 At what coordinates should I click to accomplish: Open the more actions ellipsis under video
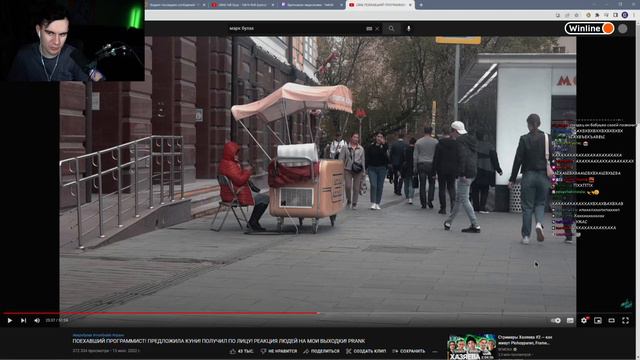tap(435, 351)
